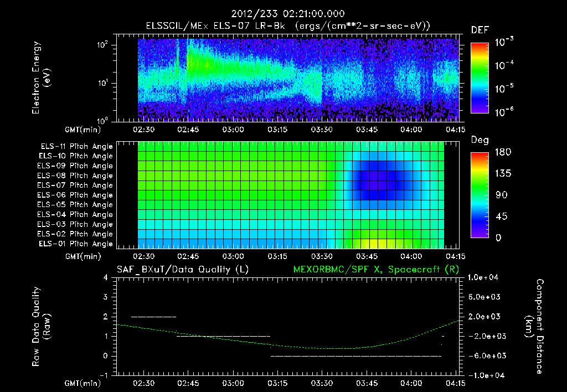This screenshot has width=567, height=392.
Task: Select the ELS-04 Pitch Angle row label
Action: [75, 214]
